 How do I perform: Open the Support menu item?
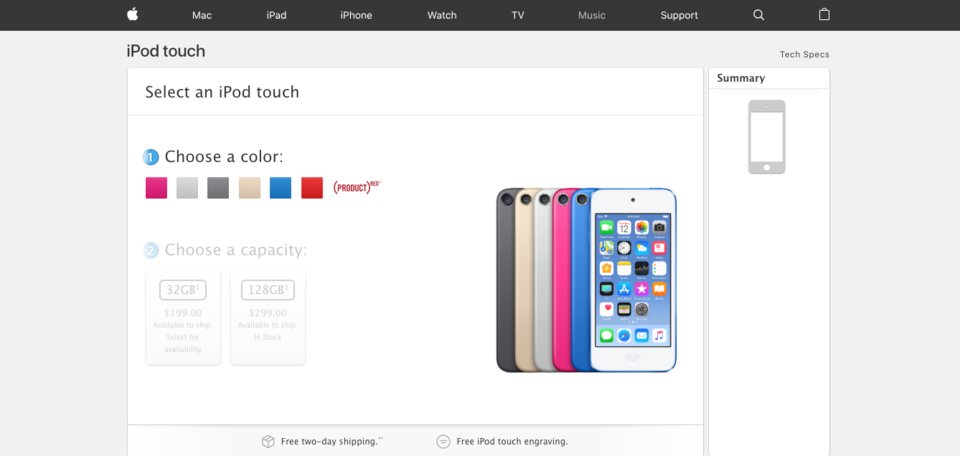[679, 15]
